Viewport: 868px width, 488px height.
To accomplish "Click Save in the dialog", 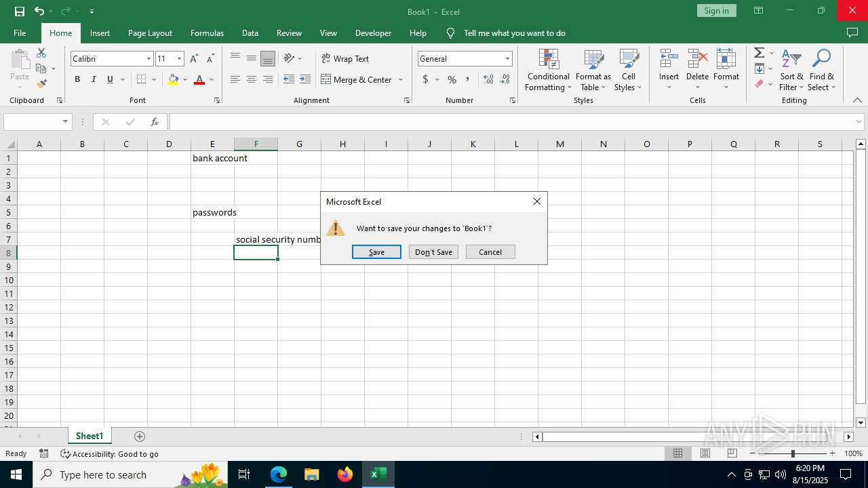I will point(376,252).
